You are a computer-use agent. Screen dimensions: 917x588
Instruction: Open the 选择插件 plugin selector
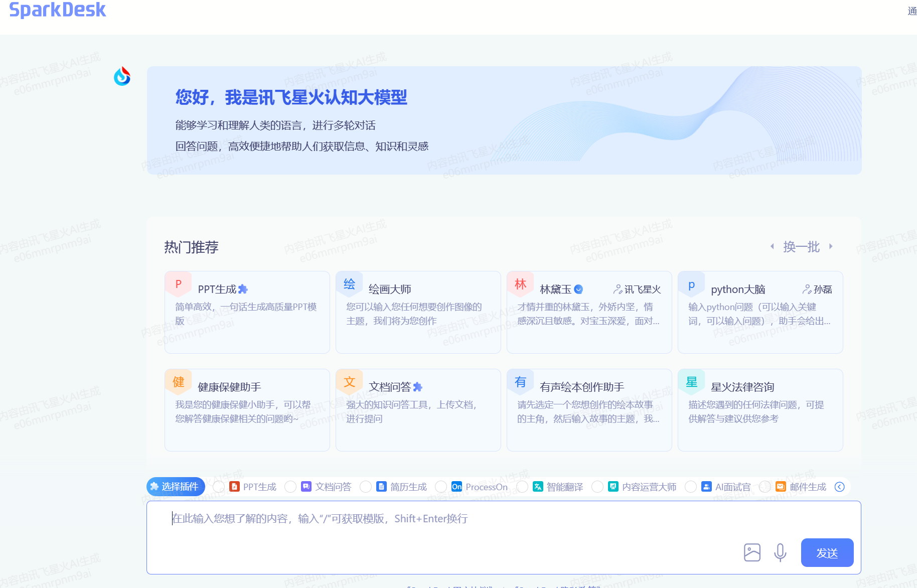tap(175, 487)
